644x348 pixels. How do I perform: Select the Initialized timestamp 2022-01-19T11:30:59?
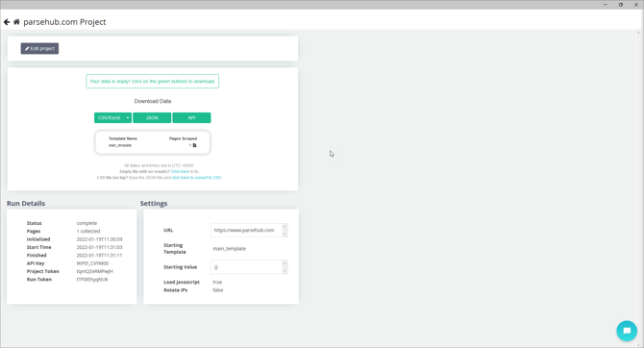pyautogui.click(x=99, y=239)
